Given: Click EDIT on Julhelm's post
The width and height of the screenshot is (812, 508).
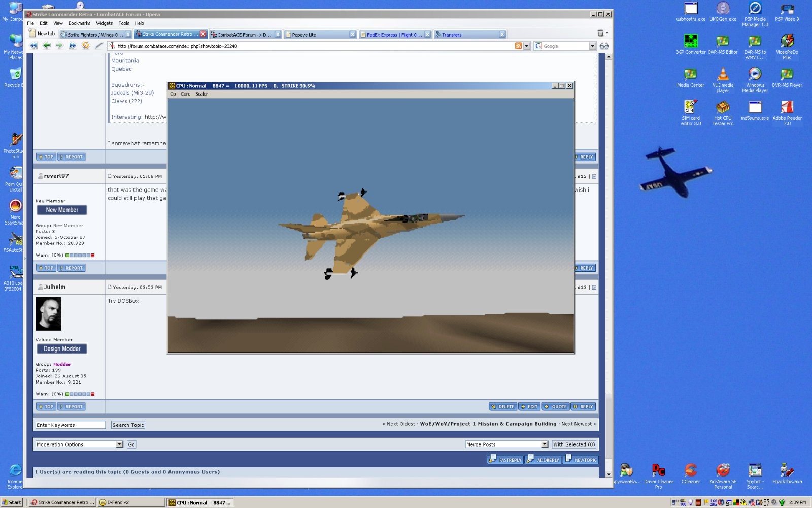Looking at the screenshot, I should (x=529, y=407).
